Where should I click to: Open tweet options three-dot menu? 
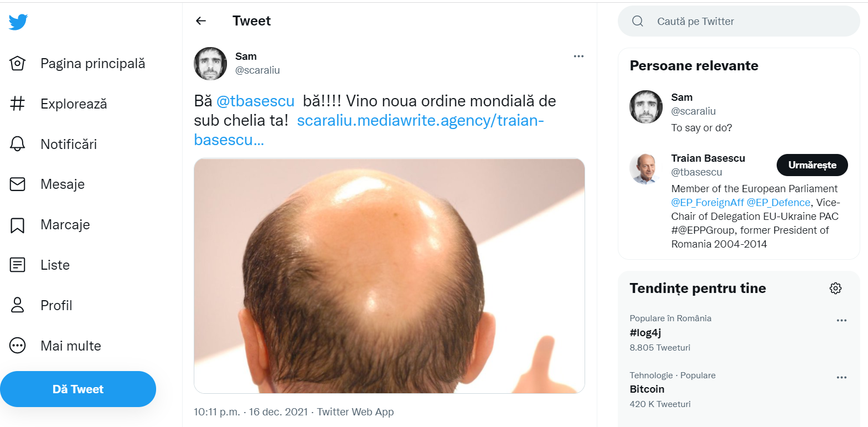click(578, 56)
